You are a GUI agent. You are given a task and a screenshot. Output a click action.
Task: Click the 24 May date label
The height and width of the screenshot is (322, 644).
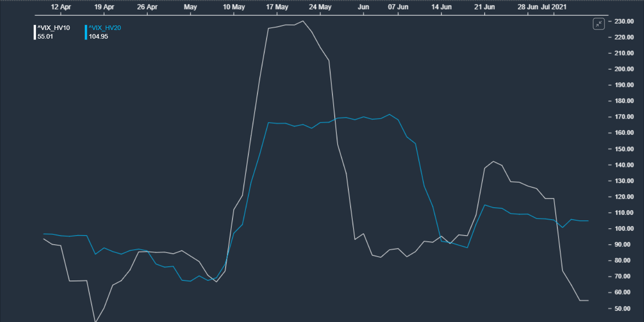click(x=320, y=7)
